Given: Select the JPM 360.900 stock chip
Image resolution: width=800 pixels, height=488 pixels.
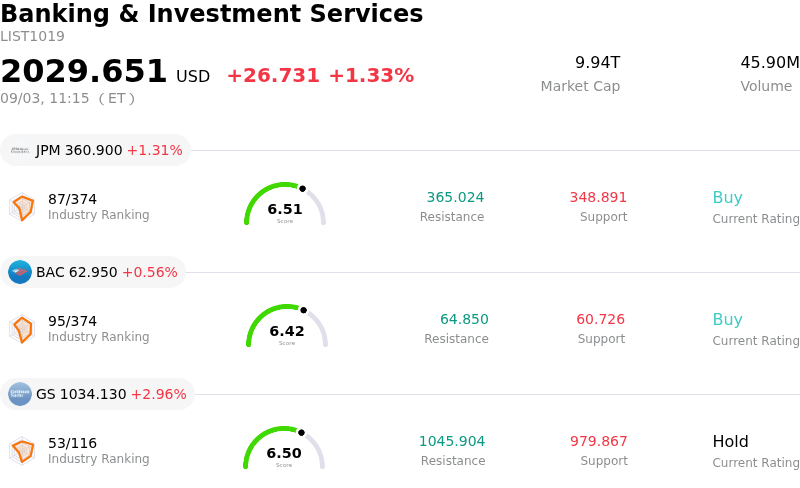Looking at the screenshot, I should [95, 150].
